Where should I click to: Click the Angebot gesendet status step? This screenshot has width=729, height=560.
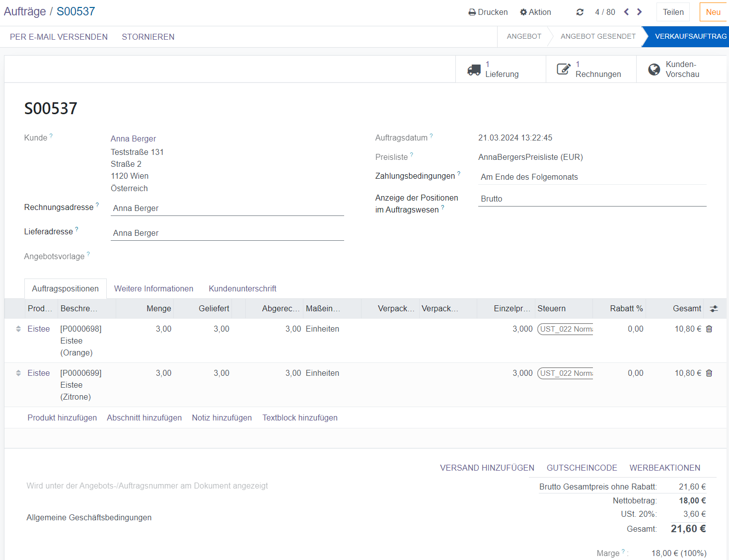tap(597, 37)
